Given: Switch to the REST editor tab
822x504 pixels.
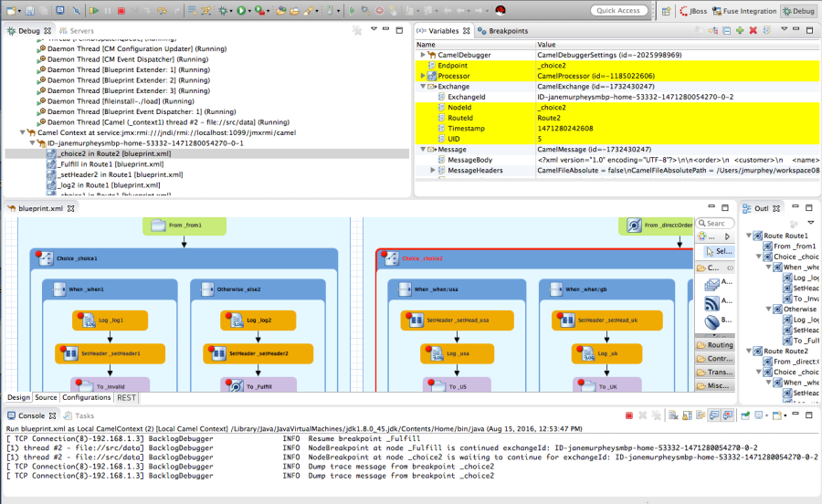Looking at the screenshot, I should click(126, 398).
